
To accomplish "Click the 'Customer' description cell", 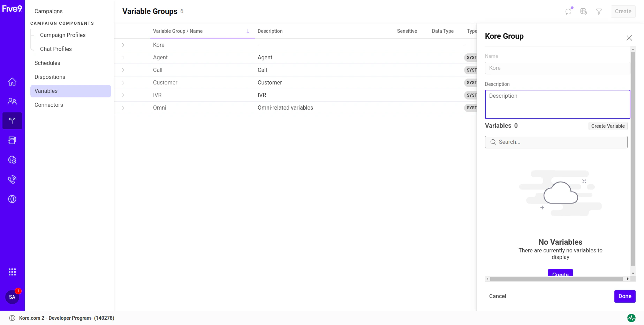I will pos(270,83).
